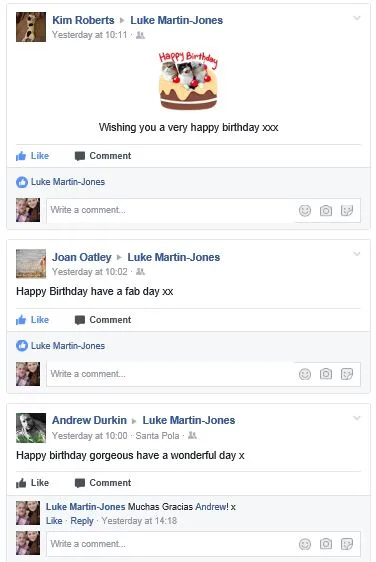Click Comment on Kim Roberts' post
Viewport: 376px width, 562px height.
click(103, 156)
